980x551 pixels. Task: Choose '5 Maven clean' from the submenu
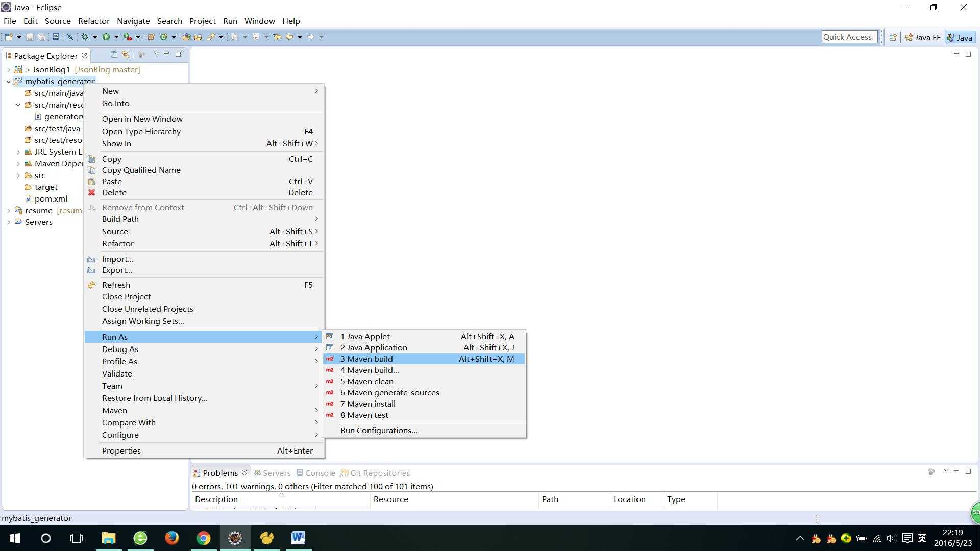click(424, 382)
